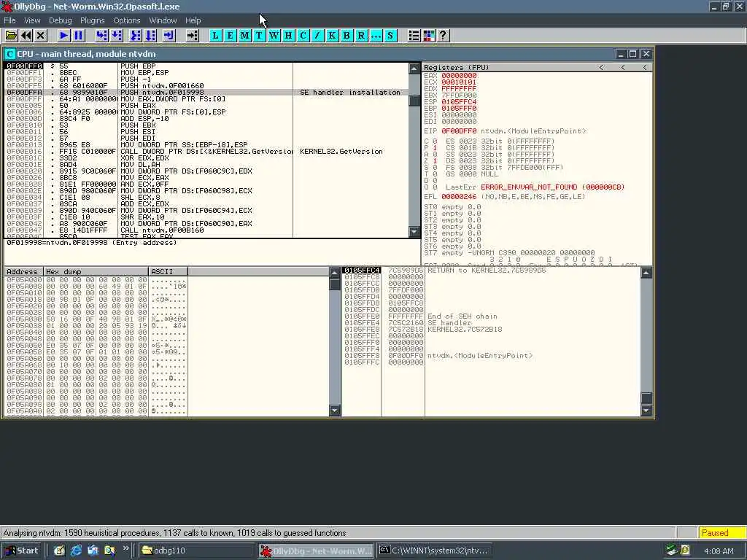Select the EFL flags value 00000246
747x560 pixels.
tap(459, 197)
